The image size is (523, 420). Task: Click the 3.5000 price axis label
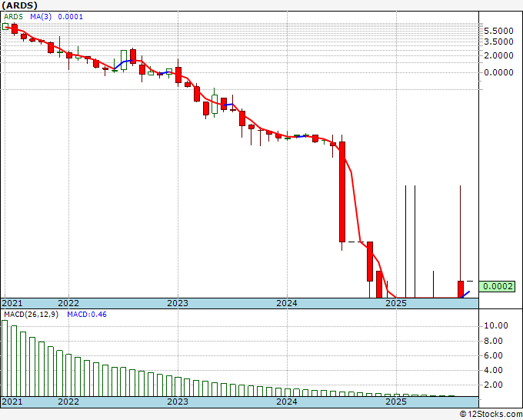tap(498, 42)
